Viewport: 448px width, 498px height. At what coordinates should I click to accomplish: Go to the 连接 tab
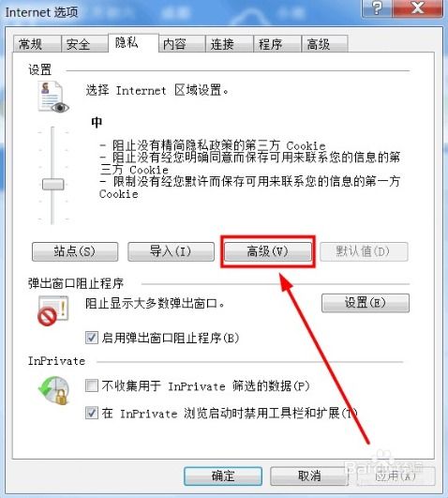pyautogui.click(x=230, y=44)
